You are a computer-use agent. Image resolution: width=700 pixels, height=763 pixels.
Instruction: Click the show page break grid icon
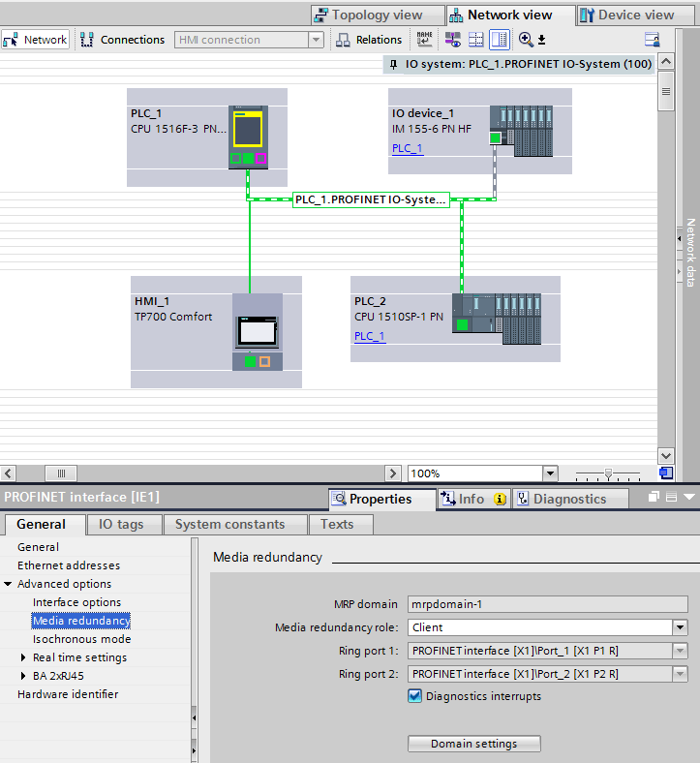[475, 40]
